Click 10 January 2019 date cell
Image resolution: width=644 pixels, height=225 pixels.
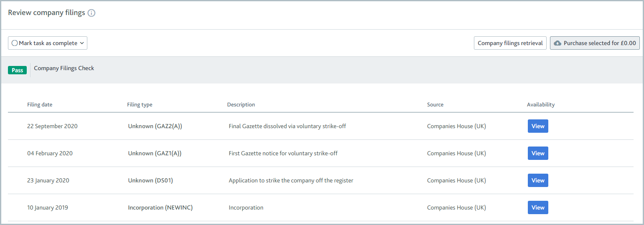point(48,207)
